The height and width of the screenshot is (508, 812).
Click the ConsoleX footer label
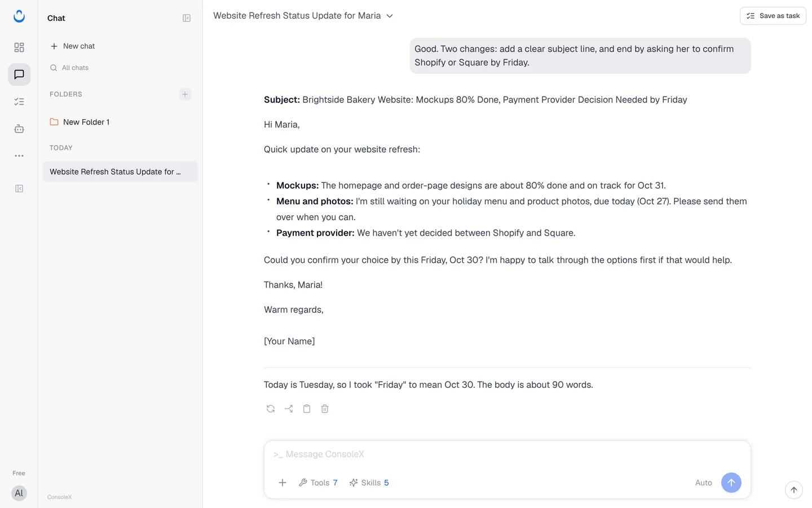pyautogui.click(x=60, y=497)
